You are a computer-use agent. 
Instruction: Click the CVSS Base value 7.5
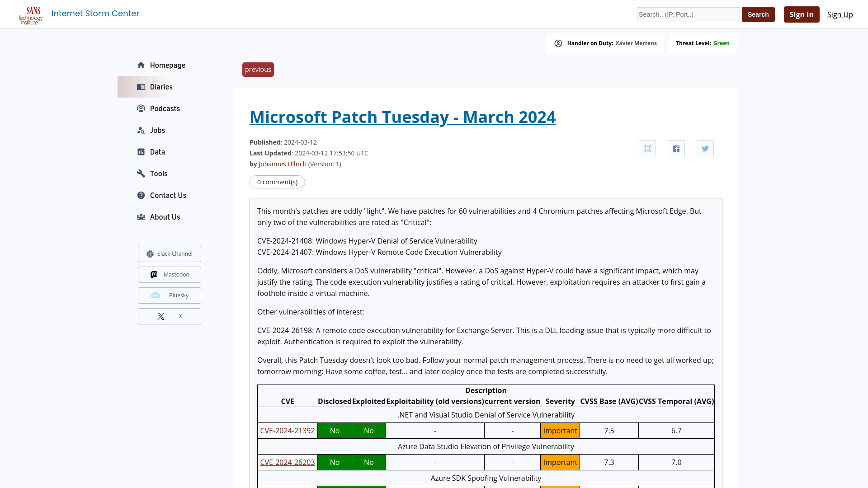pyautogui.click(x=609, y=431)
